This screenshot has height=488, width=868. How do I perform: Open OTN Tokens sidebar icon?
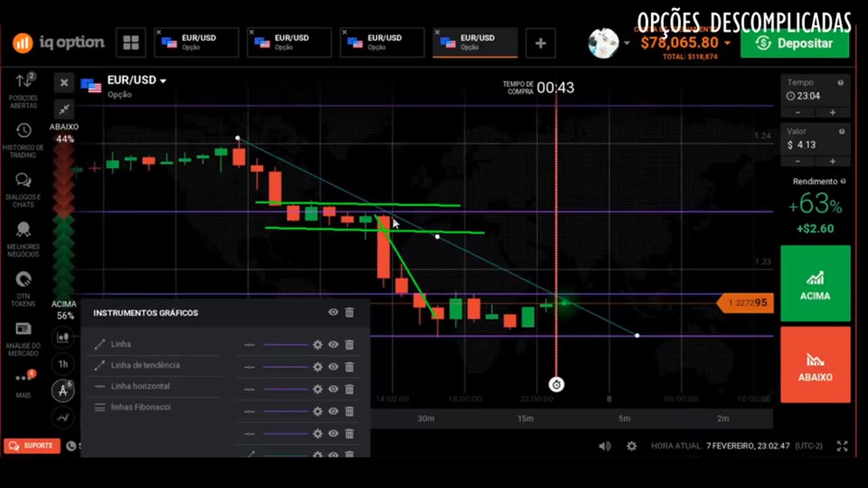[x=24, y=289]
